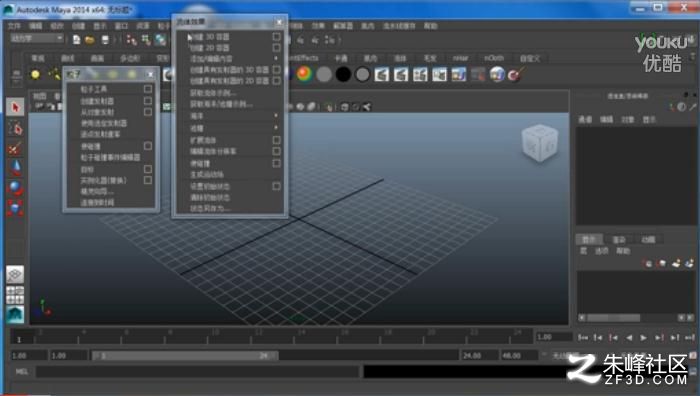The height and width of the screenshot is (396, 700).
Task: Expand the 海洋 submenu arrow
Action: [x=276, y=116]
